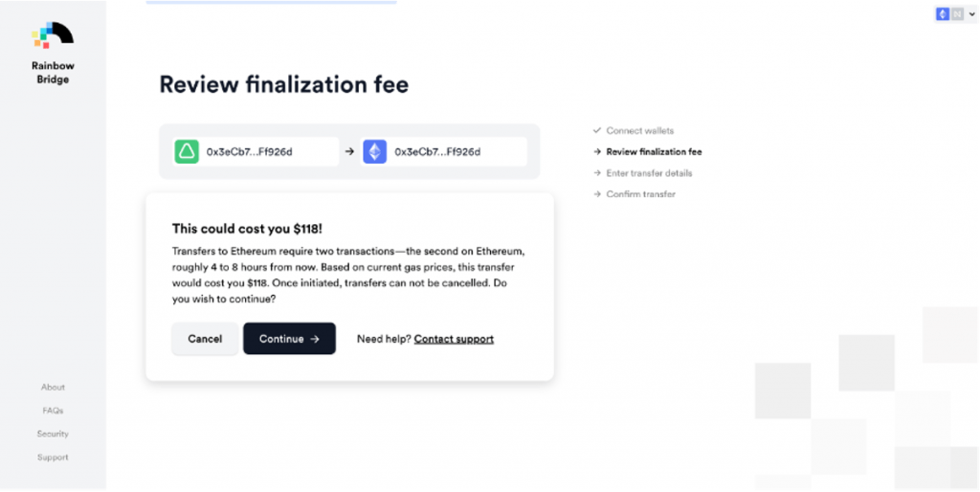The image size is (980, 492).
Task: Expand the wallet network dropdown chevron
Action: (x=971, y=14)
